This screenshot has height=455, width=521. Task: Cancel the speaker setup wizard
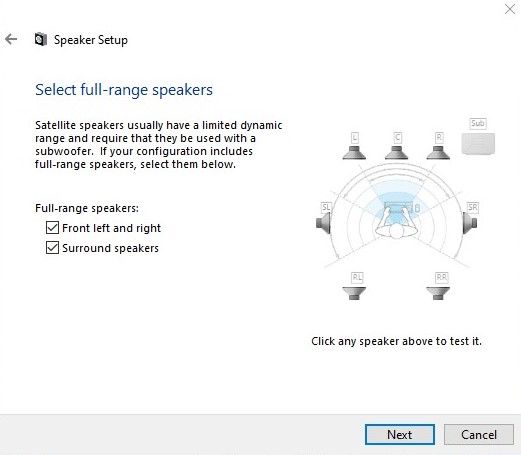coord(479,434)
